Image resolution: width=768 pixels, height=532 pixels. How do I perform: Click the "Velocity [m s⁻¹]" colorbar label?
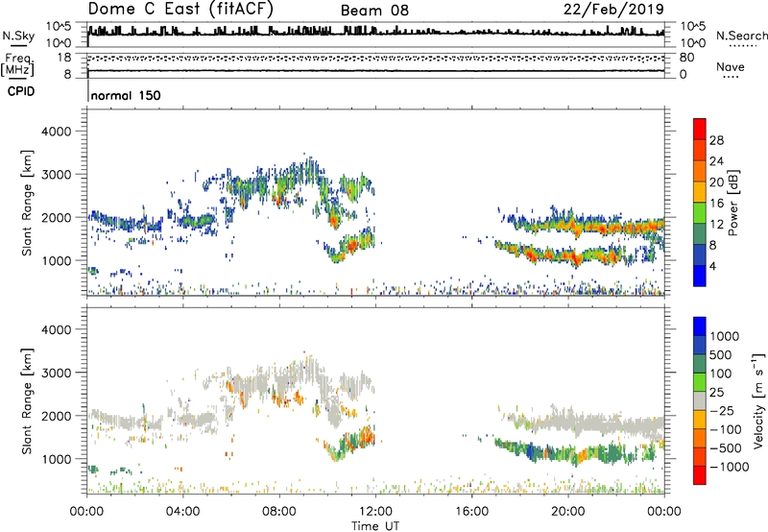point(758,400)
